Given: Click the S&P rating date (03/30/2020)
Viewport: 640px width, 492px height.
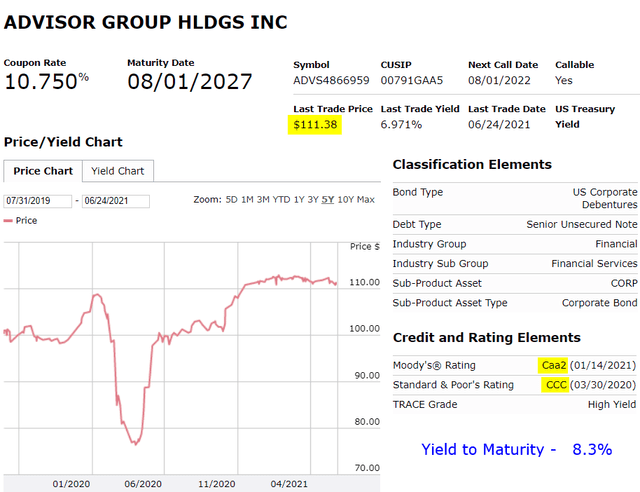Looking at the screenshot, I should pos(603,385).
